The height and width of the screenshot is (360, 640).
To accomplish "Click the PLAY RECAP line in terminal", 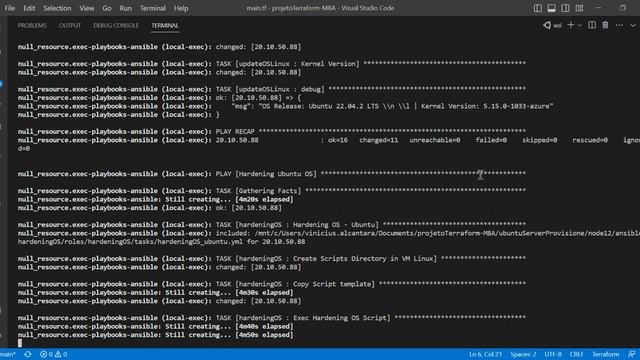I will (x=271, y=131).
